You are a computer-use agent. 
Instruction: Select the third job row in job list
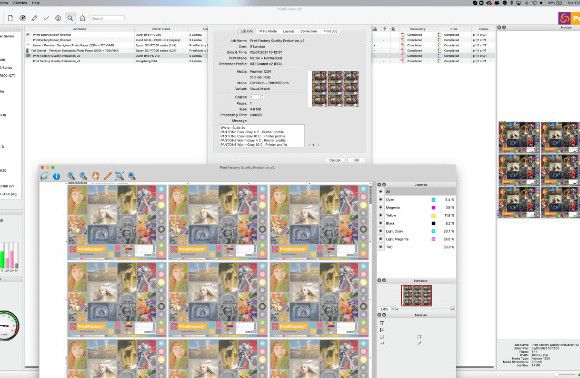[116, 45]
